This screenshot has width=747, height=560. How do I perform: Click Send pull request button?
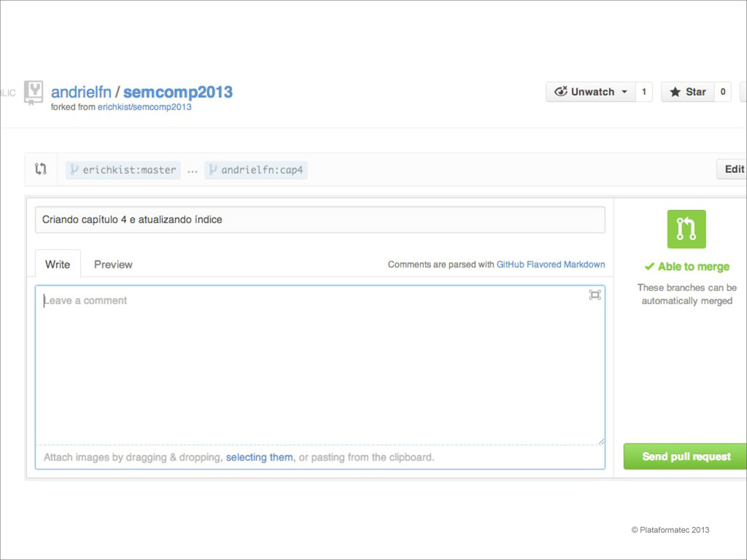click(x=685, y=456)
